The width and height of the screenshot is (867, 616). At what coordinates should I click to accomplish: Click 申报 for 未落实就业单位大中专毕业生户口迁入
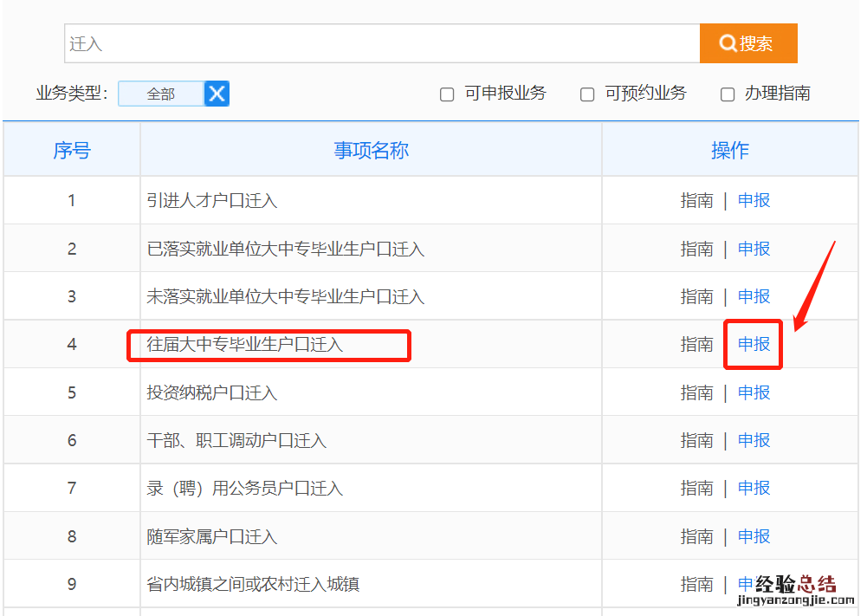754,296
